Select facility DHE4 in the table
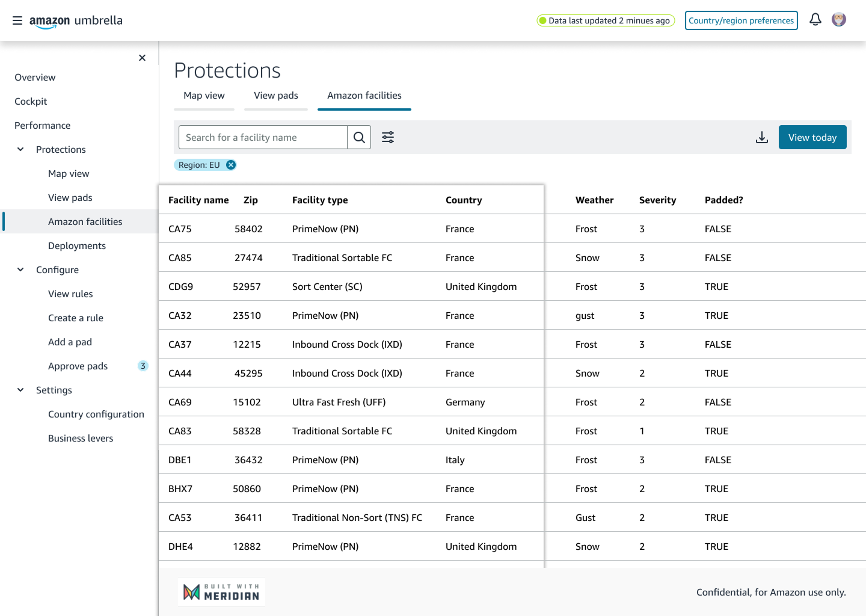Image resolution: width=866 pixels, height=616 pixels. (180, 546)
